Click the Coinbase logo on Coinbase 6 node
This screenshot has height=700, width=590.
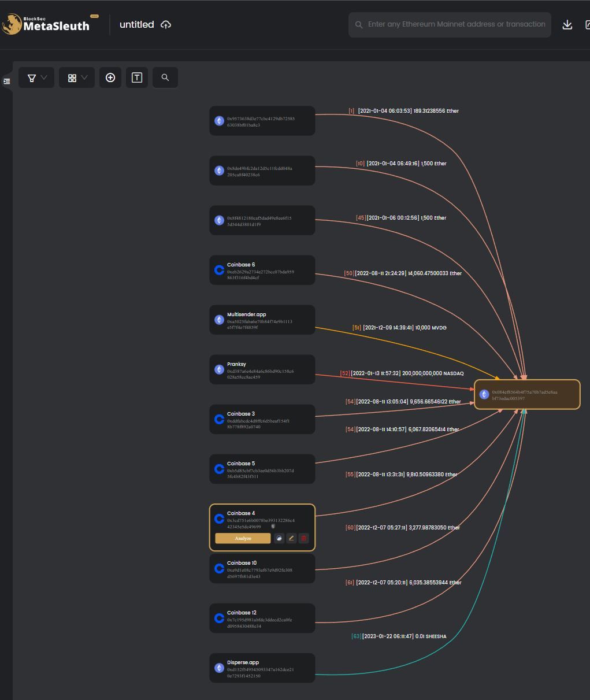(219, 270)
